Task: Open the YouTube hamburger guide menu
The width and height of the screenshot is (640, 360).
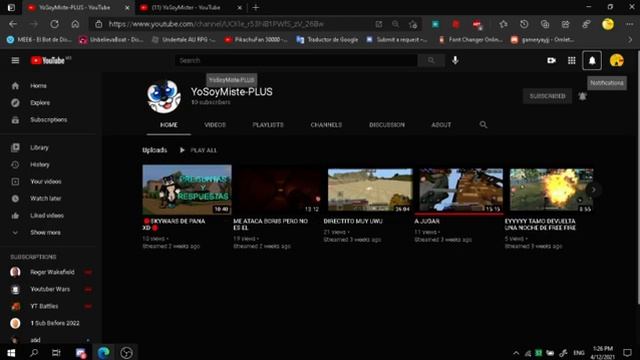Action: (15, 60)
